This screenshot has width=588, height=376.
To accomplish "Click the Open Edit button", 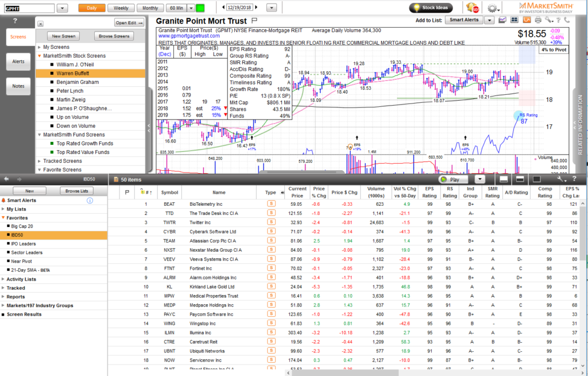I will coord(129,23).
